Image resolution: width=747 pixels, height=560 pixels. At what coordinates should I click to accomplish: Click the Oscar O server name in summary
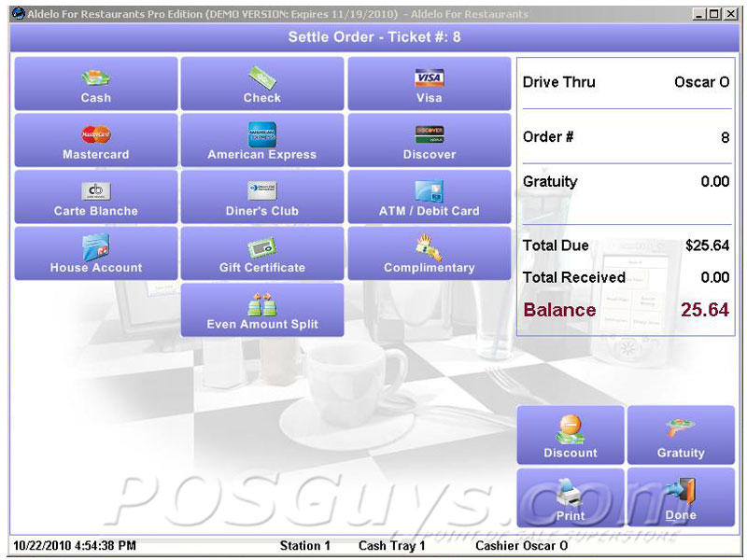702,82
